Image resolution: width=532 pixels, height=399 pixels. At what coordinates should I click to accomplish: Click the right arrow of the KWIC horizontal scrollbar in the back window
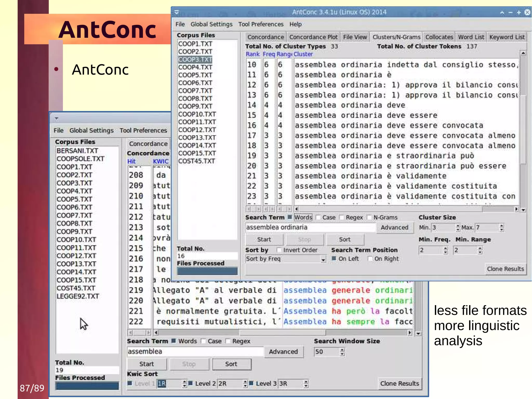tap(410, 332)
